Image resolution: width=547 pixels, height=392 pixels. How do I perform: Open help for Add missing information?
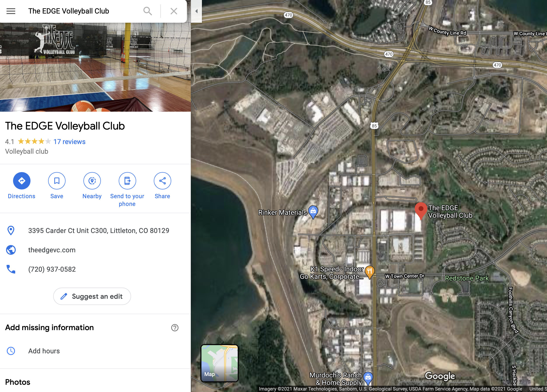[x=175, y=328]
